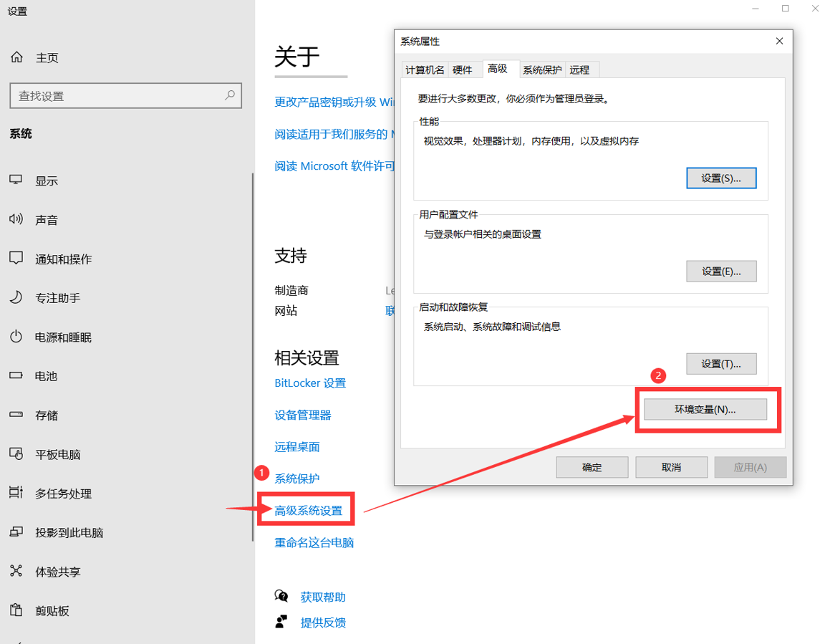Screen dimensions: 825x644
Task: Open the 显示 settings page
Action: click(x=47, y=181)
